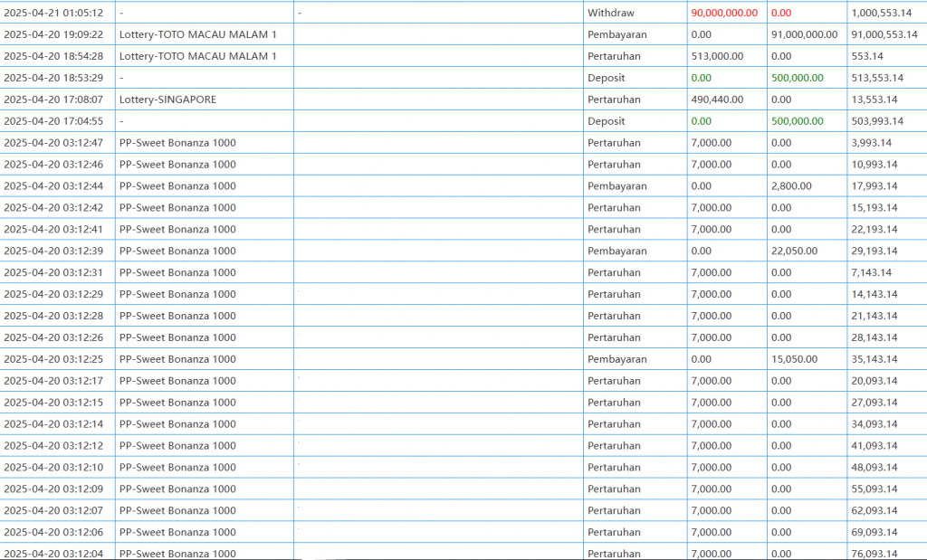The height and width of the screenshot is (560, 927).
Task: Click balance 69,093.14
Action: (874, 532)
